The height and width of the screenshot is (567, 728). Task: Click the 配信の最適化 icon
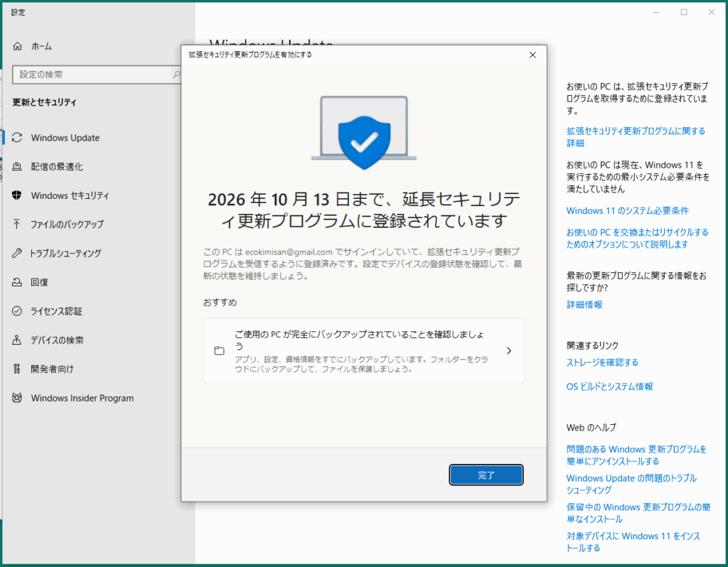(x=17, y=166)
